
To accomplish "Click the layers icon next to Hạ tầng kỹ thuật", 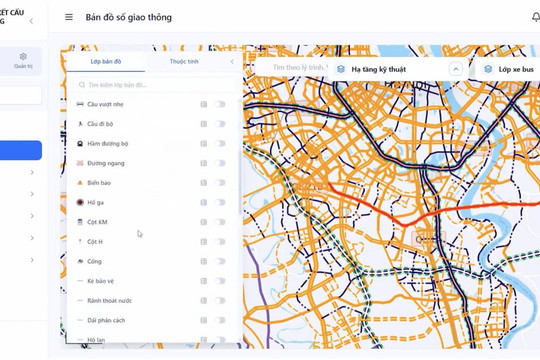I will [x=341, y=69].
